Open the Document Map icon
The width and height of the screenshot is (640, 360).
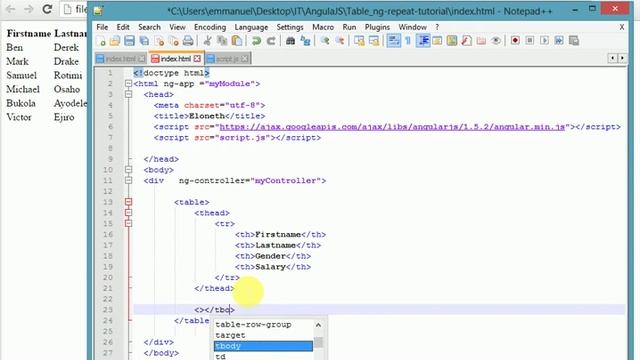point(452,41)
